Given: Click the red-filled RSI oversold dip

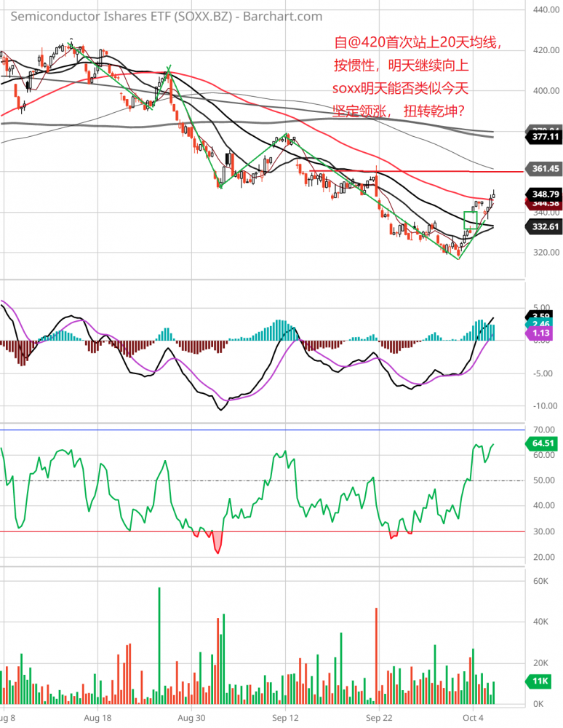Looking at the screenshot, I should pos(217,542).
